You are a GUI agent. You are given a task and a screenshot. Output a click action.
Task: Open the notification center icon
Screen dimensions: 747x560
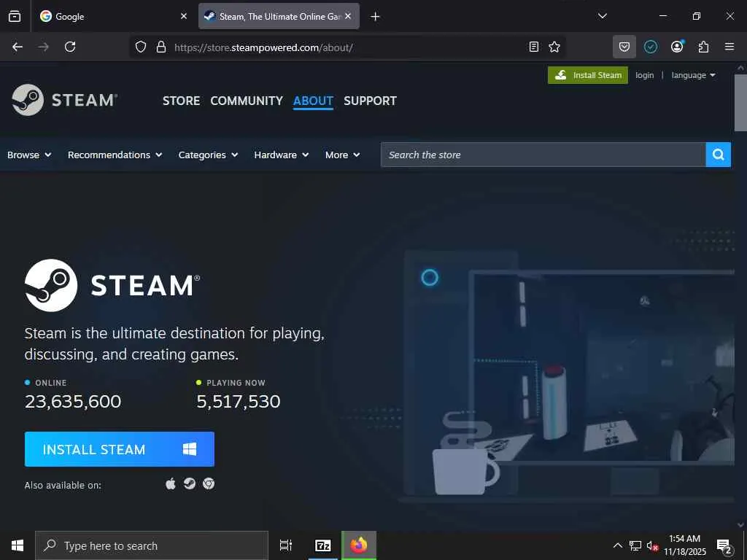click(724, 546)
